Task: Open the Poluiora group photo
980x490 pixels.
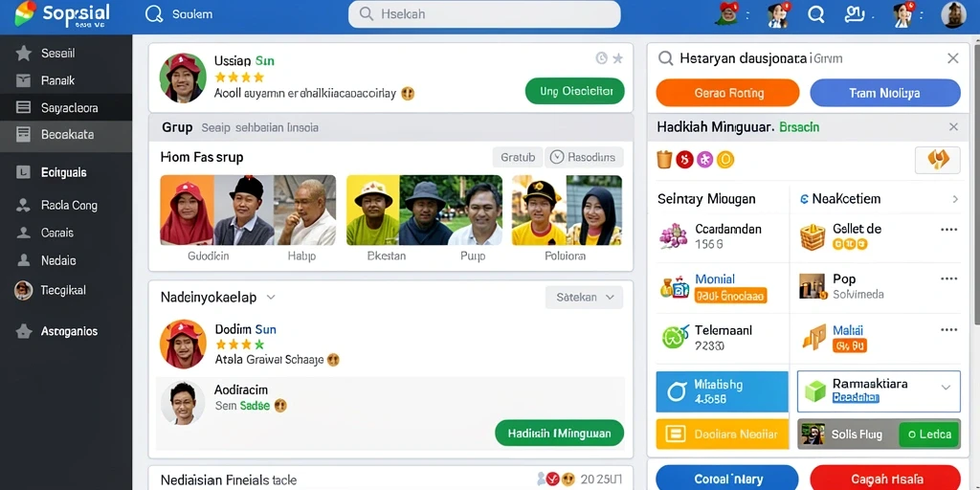Action: point(567,210)
